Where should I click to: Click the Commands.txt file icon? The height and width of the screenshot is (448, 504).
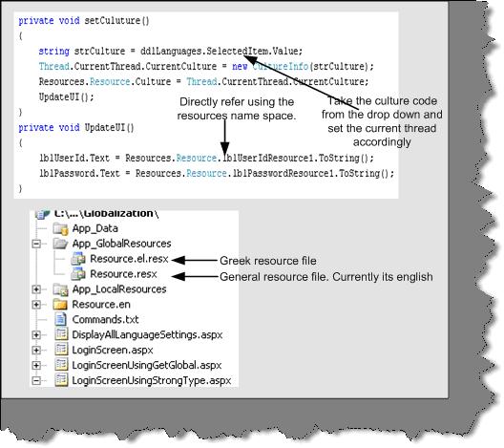tap(60, 320)
